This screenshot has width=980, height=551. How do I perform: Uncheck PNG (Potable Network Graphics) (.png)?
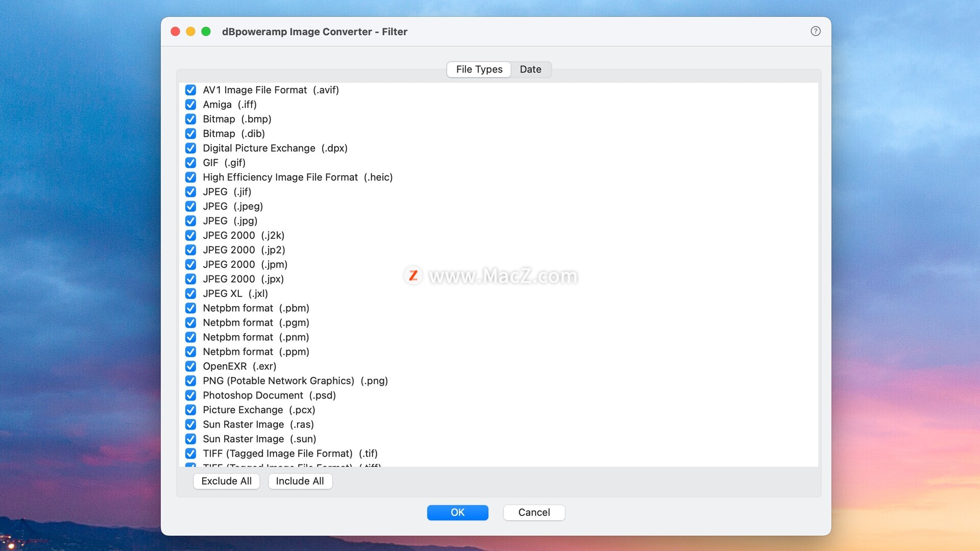pos(190,381)
